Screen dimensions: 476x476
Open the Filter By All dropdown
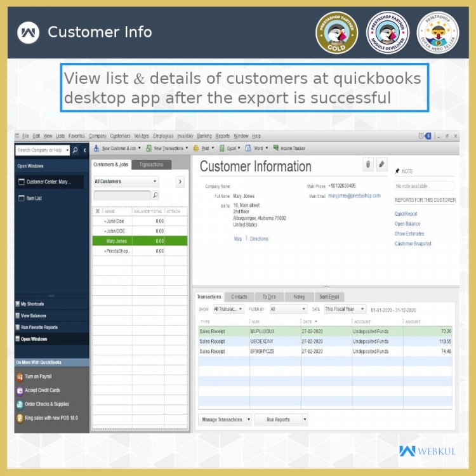(288, 309)
